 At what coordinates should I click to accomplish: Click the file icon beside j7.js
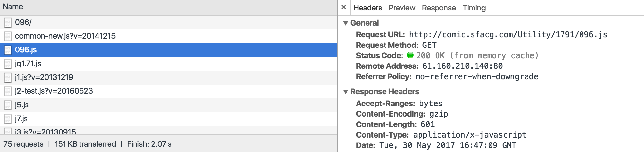(x=8, y=119)
